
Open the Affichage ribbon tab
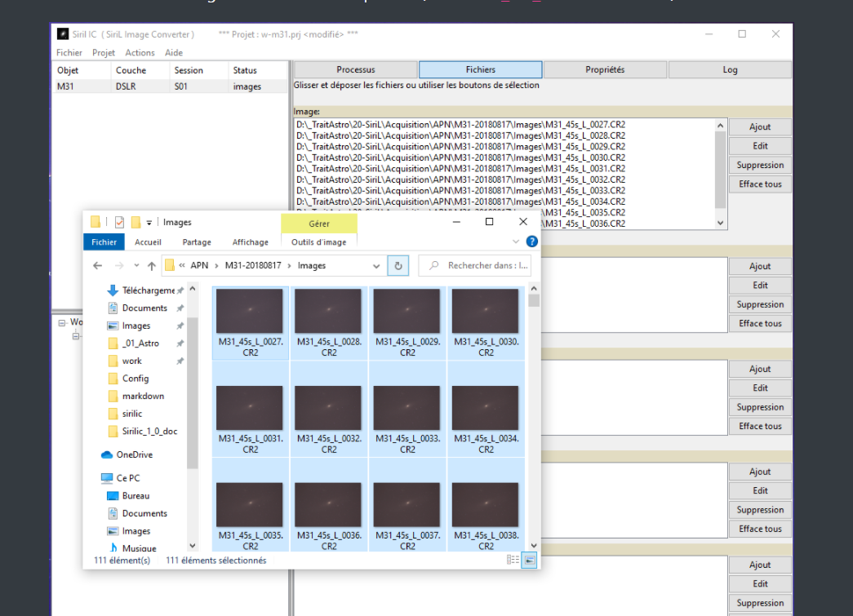251,242
